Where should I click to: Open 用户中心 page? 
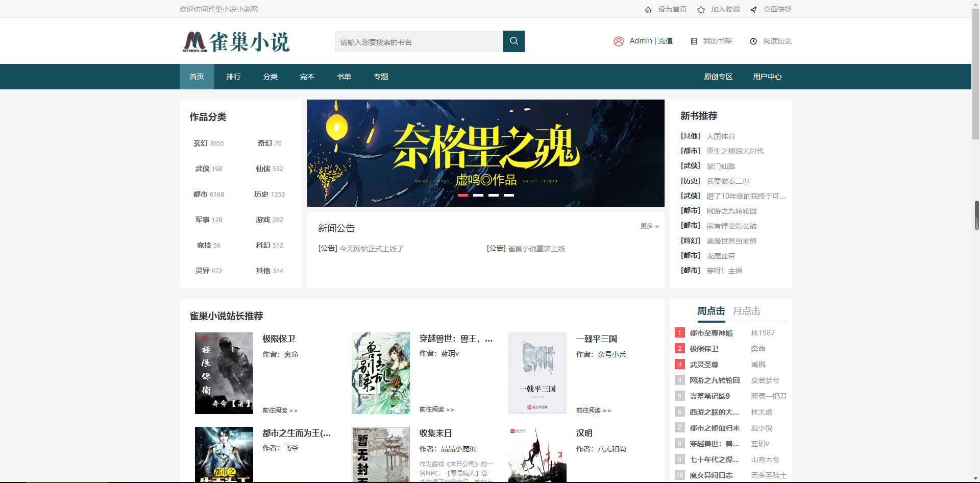[767, 77]
